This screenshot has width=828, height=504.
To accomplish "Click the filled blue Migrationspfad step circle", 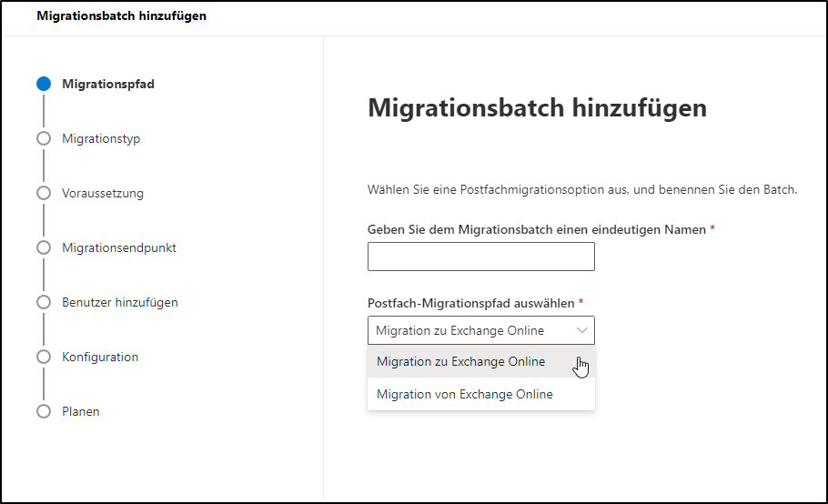I will [x=43, y=84].
